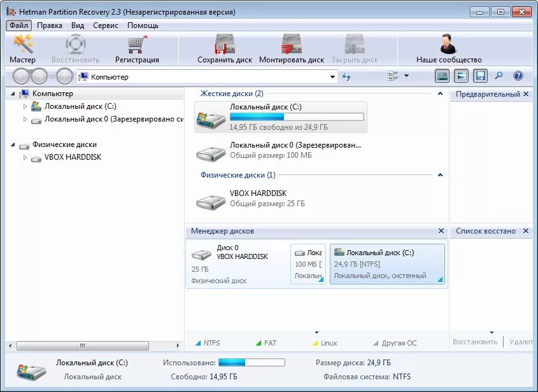Click Диск 0 VBOX HARDDISK in disk manager
The width and height of the screenshot is (538, 392).
click(237, 263)
